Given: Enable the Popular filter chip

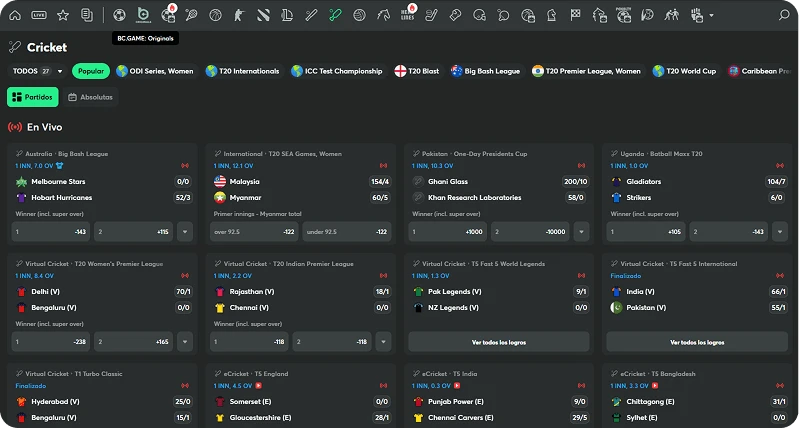Looking at the screenshot, I should click(x=91, y=71).
